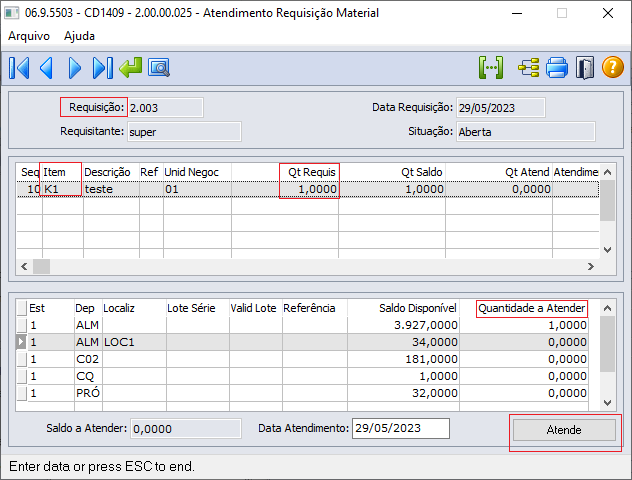Select row marker for ALM LOC1
Viewport: 632px width, 480px height.
[x=22, y=342]
